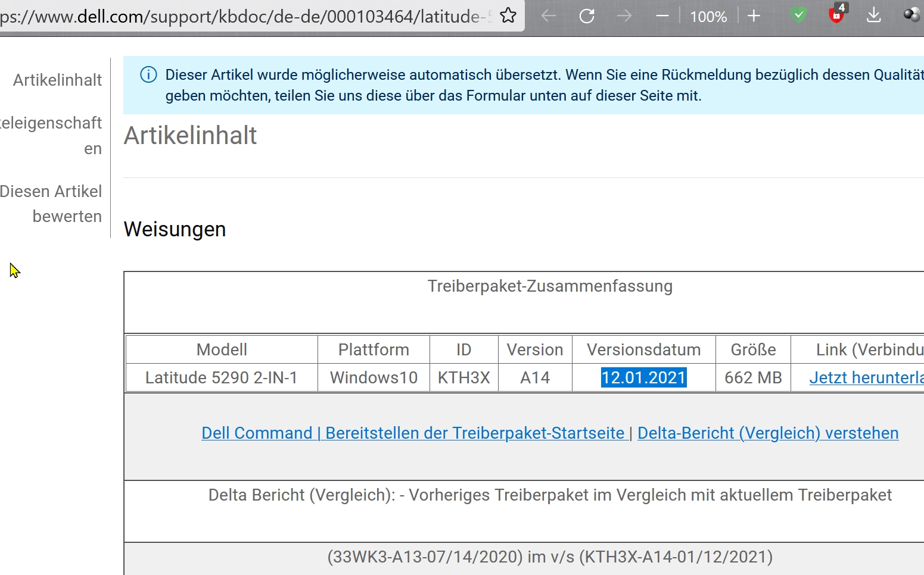Viewport: 924px width, 575px height.
Task: Go back with the left arrow icon
Action: [x=549, y=16]
